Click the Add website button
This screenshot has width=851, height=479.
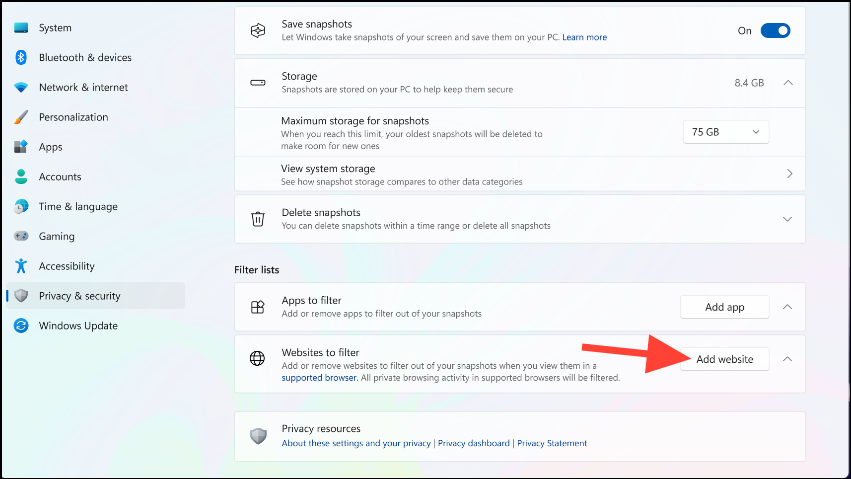click(x=725, y=359)
